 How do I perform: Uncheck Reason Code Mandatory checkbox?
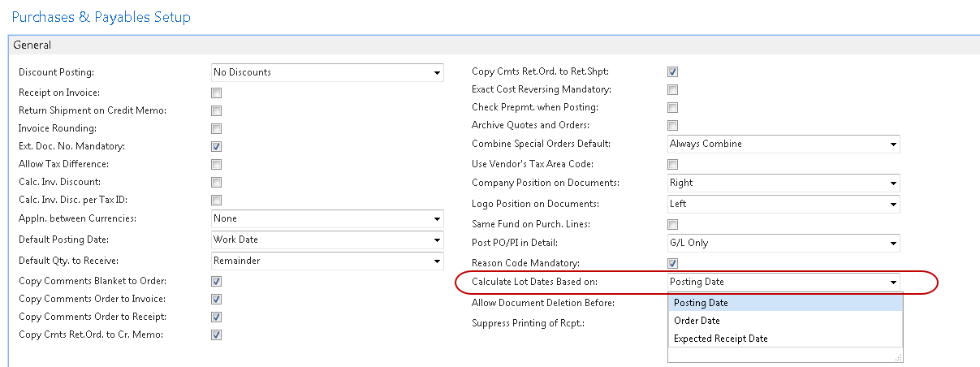click(x=672, y=263)
